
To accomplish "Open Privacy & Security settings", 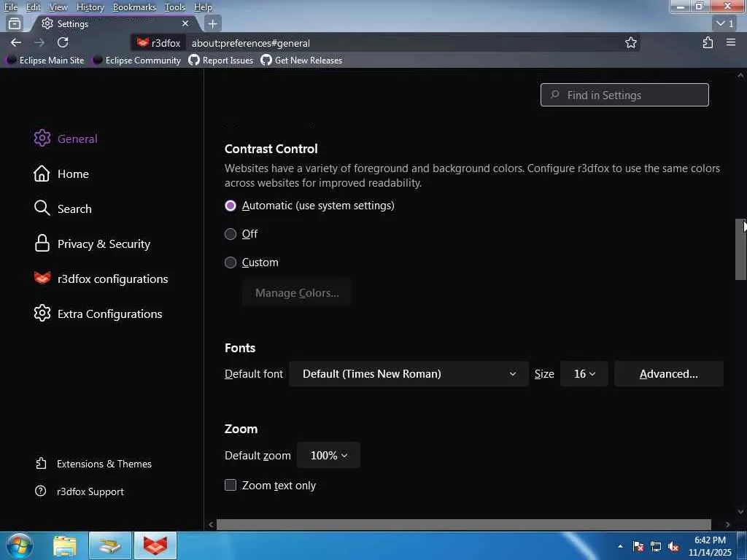I will (x=92, y=244).
